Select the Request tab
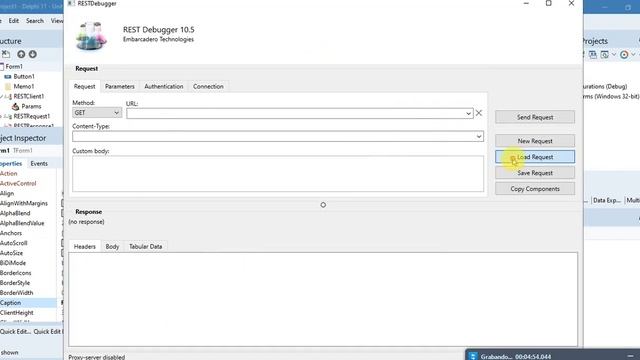640x360 pixels. coord(84,87)
